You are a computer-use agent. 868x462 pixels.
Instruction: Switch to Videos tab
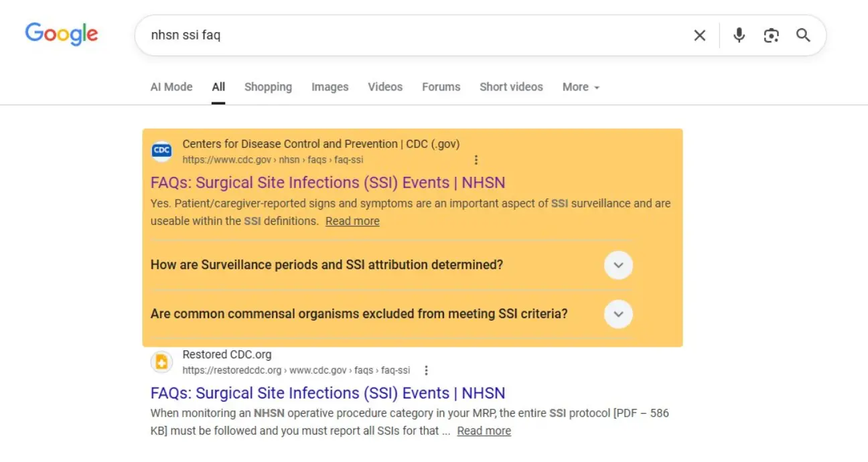coord(385,87)
